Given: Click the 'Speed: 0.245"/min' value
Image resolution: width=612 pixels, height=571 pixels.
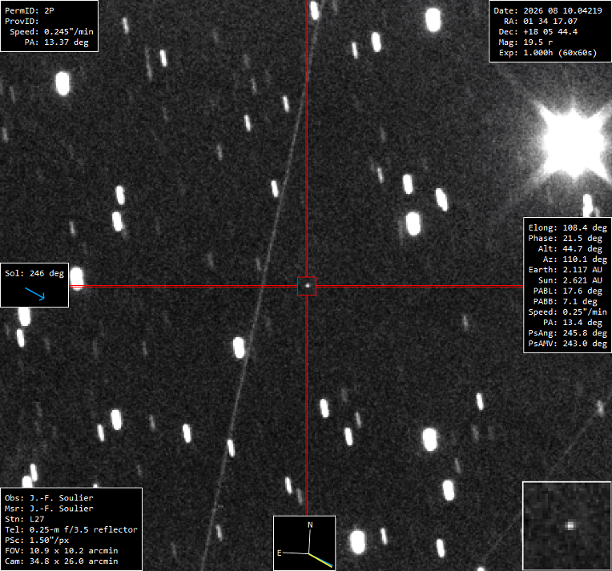Looking at the screenshot, I should click(52, 32).
